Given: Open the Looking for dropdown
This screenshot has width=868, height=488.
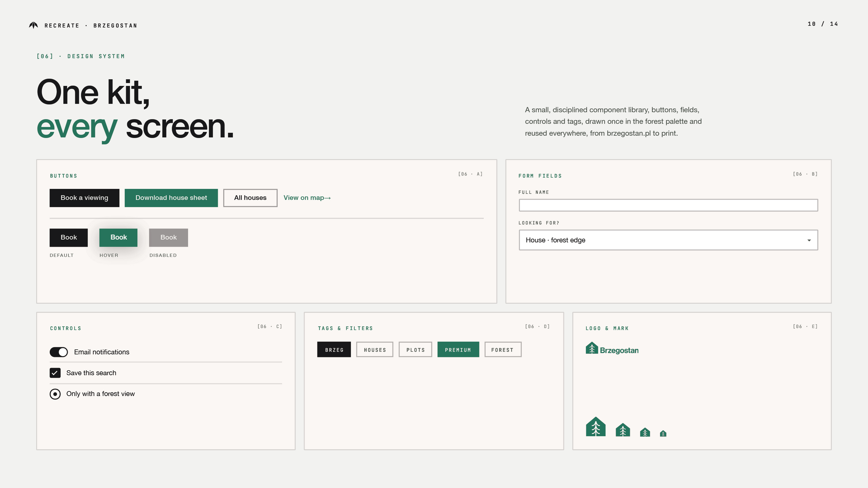Looking at the screenshot, I should coord(668,240).
